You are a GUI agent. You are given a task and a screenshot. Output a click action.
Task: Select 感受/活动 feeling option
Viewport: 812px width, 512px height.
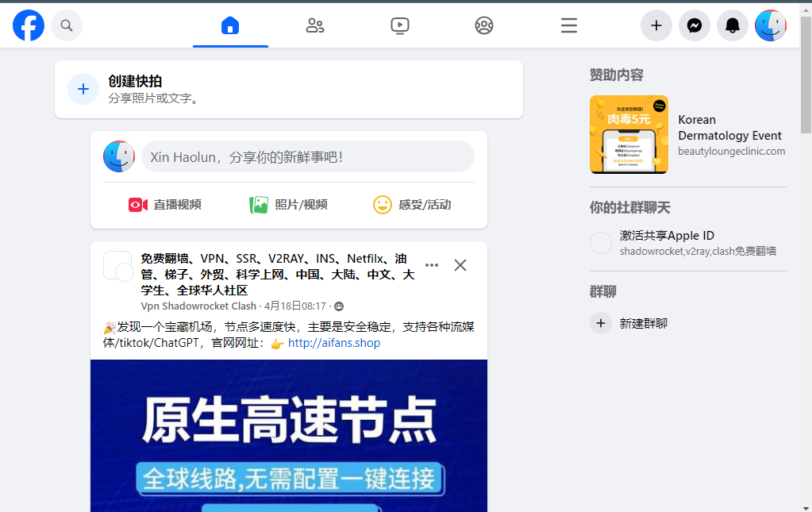412,205
